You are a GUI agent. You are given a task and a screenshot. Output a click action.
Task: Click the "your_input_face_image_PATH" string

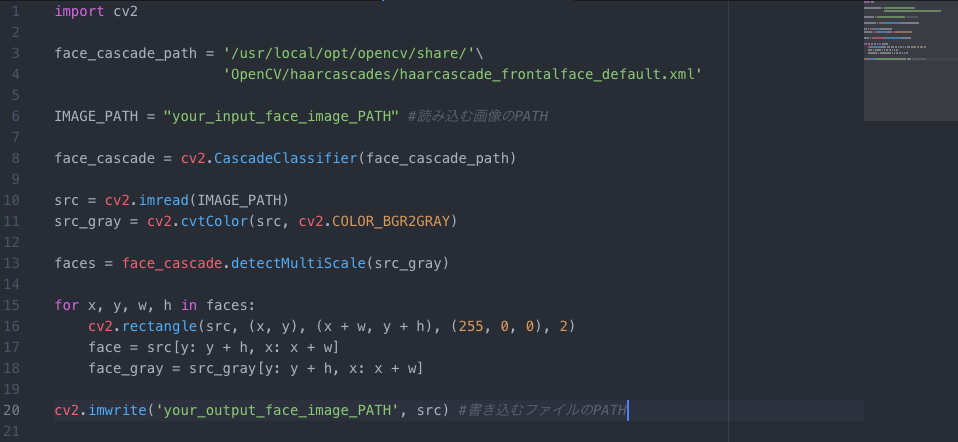pos(282,116)
